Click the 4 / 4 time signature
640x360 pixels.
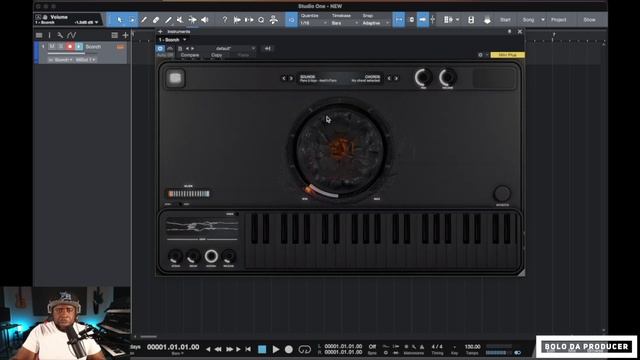tap(437, 347)
